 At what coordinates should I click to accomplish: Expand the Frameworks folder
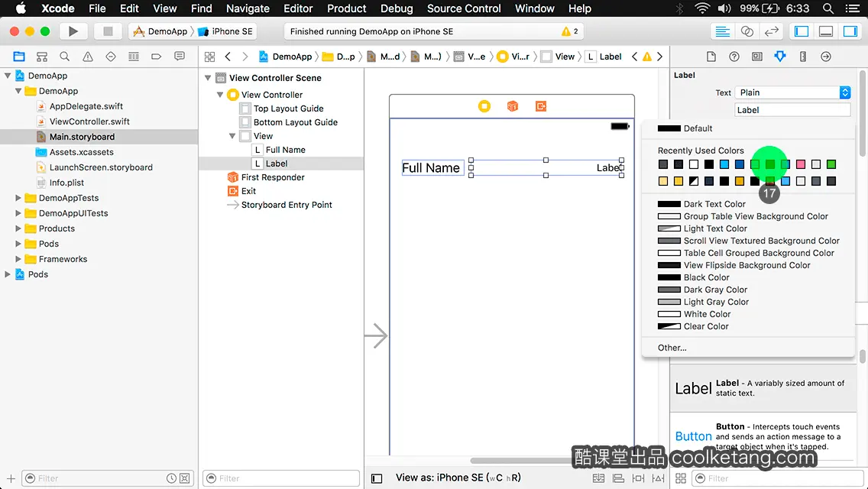[18, 258]
